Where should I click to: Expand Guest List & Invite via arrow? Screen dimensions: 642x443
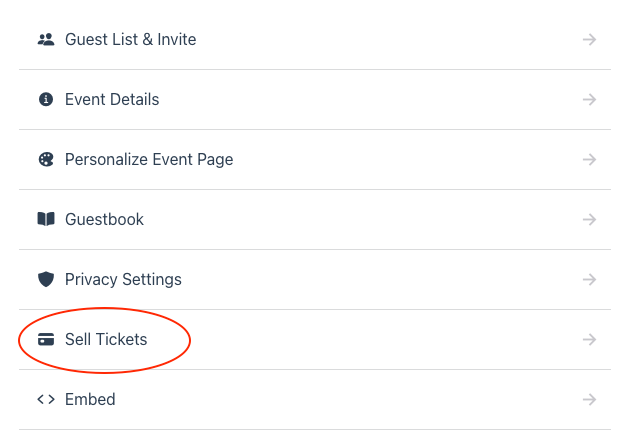[590, 40]
